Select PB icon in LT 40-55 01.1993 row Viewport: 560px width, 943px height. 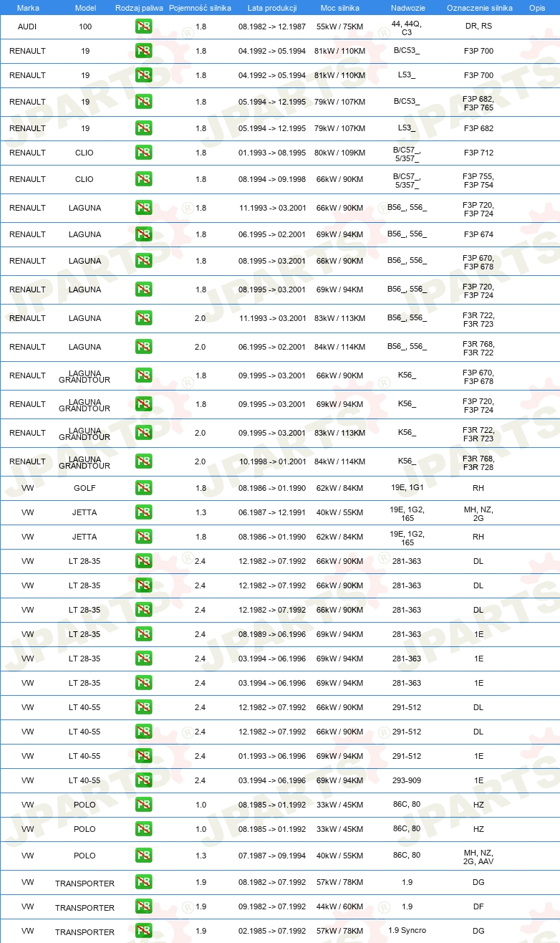(143, 756)
